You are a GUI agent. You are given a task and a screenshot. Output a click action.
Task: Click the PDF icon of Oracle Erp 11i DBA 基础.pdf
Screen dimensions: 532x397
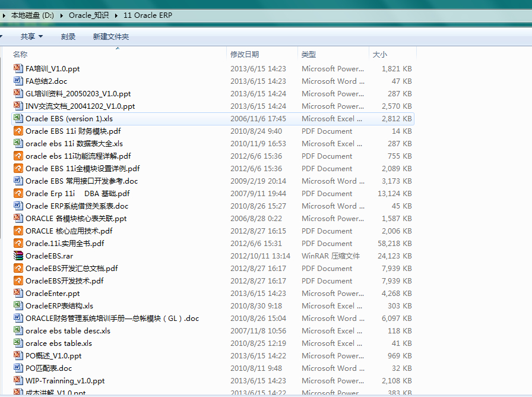[18, 193]
